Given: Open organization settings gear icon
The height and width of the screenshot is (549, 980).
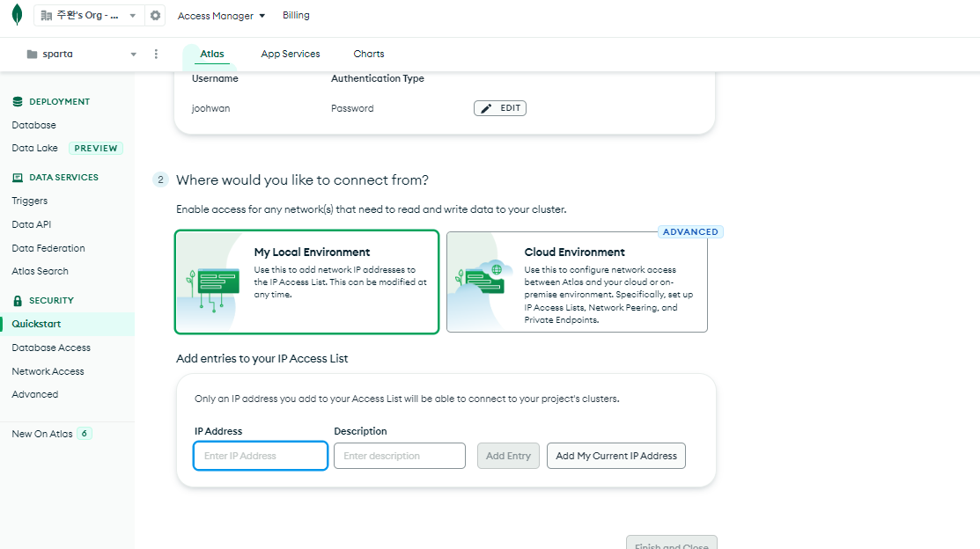Looking at the screenshot, I should pos(155,15).
